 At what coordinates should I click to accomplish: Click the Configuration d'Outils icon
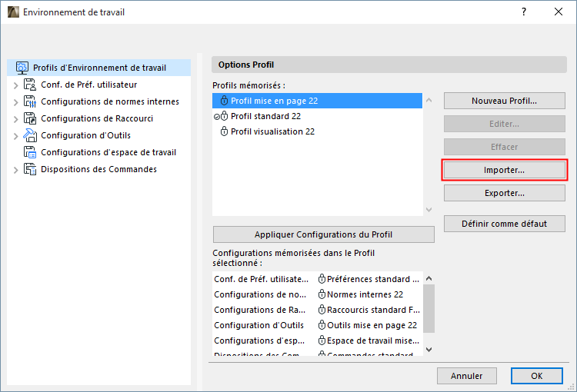[30, 135]
